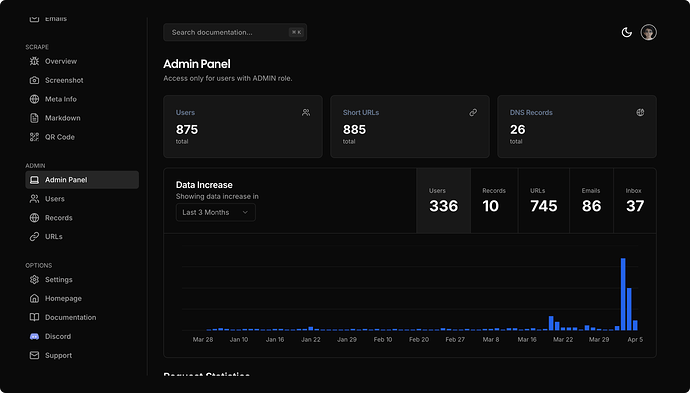Select the Emails 86 chart tab
This screenshot has height=393, width=690.
click(x=591, y=201)
